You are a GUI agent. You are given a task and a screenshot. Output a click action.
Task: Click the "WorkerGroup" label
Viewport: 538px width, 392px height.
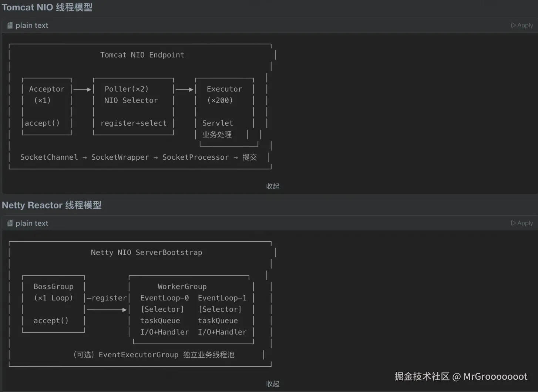182,287
